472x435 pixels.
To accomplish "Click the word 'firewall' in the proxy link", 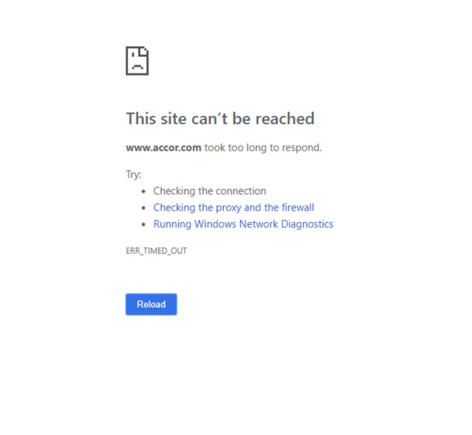I will (298, 207).
